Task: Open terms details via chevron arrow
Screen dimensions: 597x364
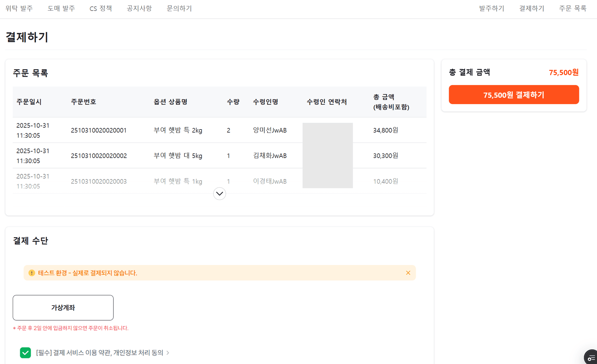Action: coord(168,353)
